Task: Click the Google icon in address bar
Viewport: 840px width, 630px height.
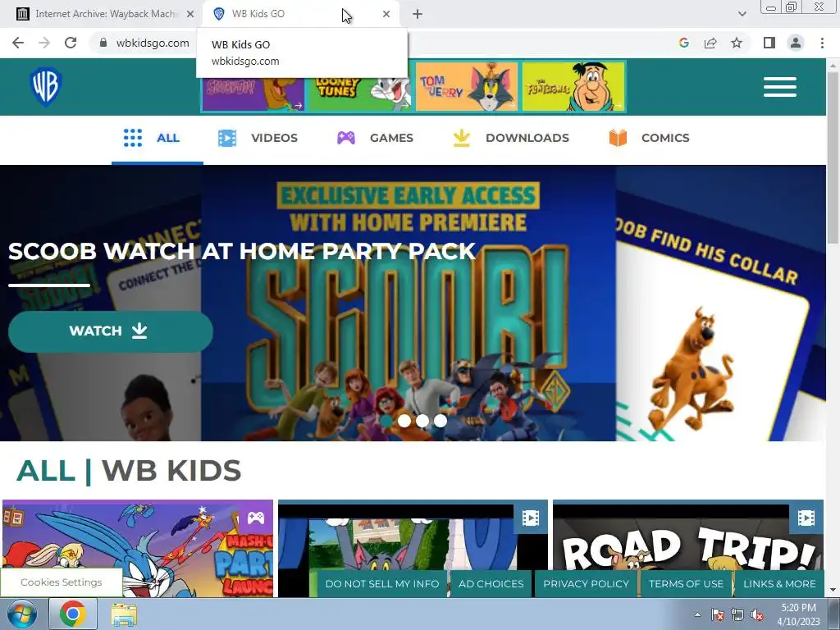Action: (x=683, y=43)
